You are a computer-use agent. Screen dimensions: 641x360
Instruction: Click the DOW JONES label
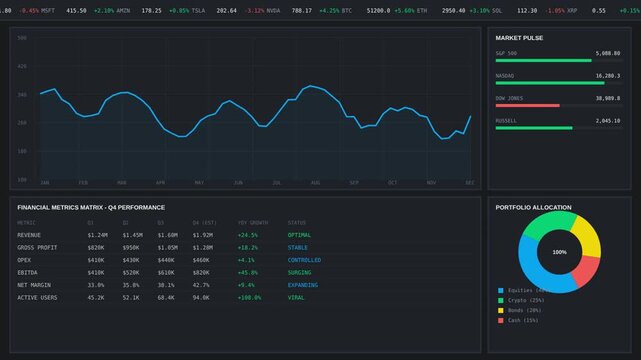coord(509,98)
